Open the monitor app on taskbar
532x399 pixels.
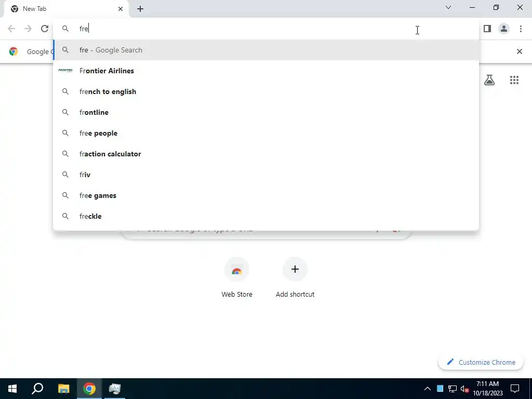point(115,389)
